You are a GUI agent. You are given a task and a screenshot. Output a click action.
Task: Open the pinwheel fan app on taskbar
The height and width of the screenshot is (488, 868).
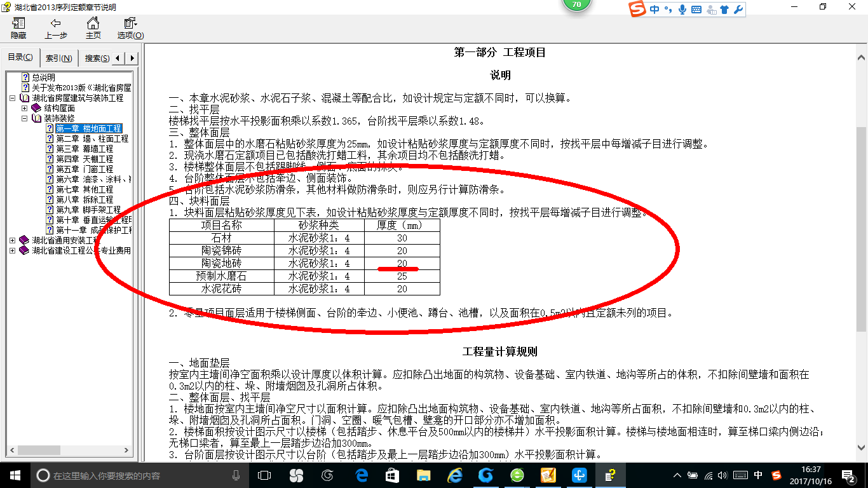point(296,475)
